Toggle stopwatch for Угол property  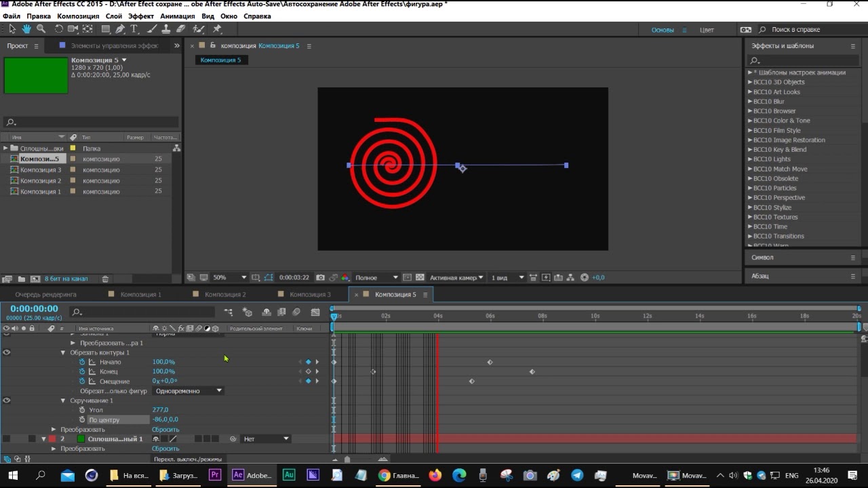coord(82,410)
